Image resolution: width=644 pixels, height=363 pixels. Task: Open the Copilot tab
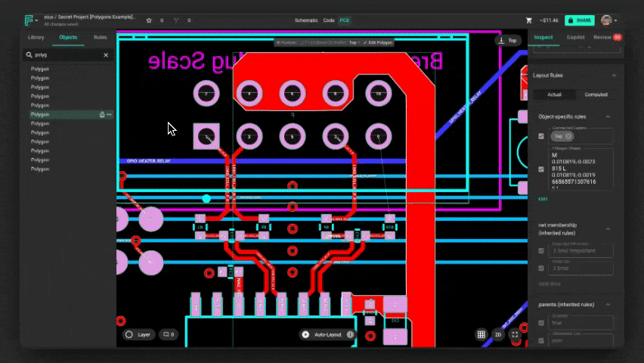point(575,37)
